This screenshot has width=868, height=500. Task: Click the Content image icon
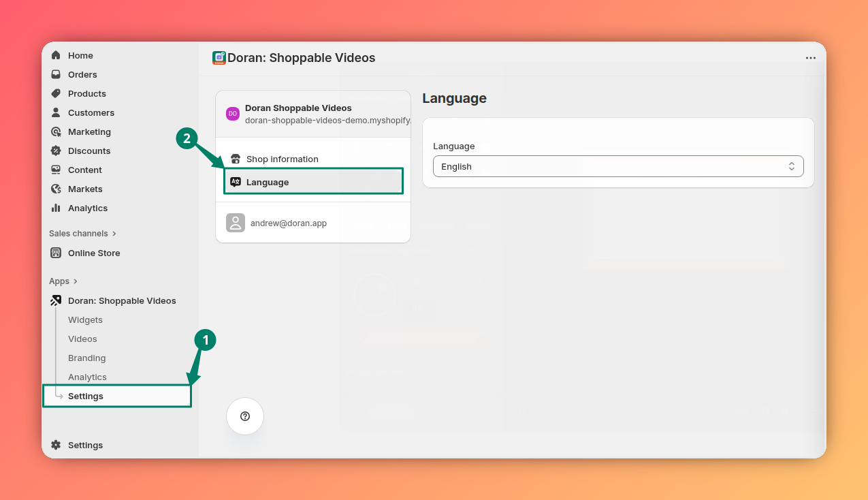click(56, 170)
